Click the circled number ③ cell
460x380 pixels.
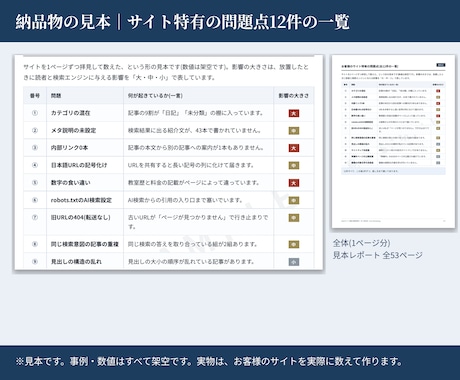click(x=35, y=148)
